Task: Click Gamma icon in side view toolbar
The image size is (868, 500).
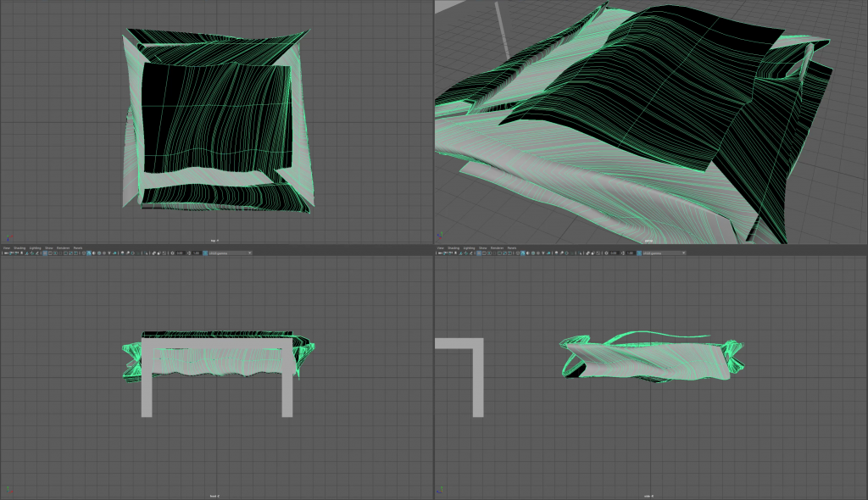Action: 623,253
